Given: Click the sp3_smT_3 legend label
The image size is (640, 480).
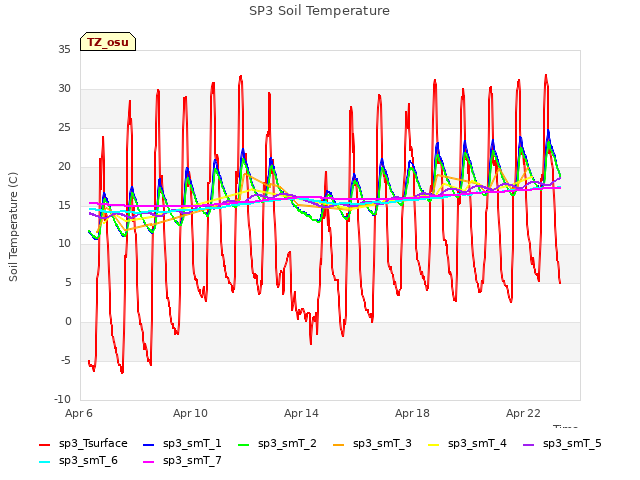Looking at the screenshot, I should [x=382, y=443].
